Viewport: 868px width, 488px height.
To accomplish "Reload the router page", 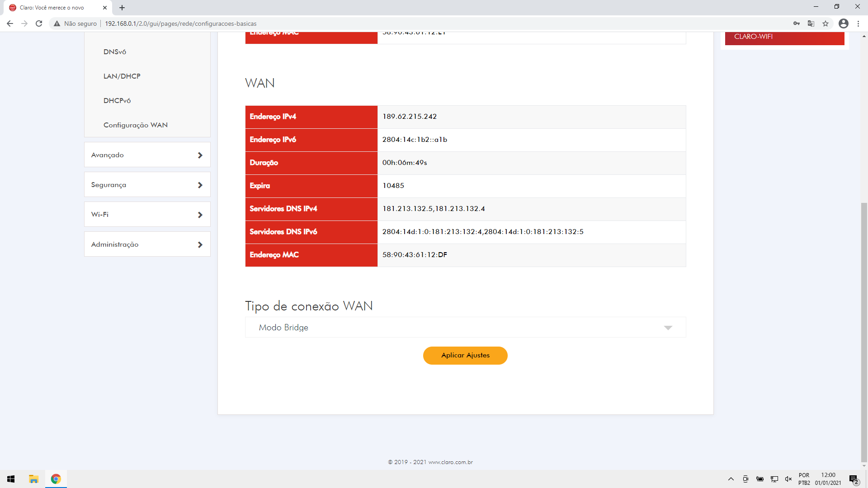I will coord(39,23).
